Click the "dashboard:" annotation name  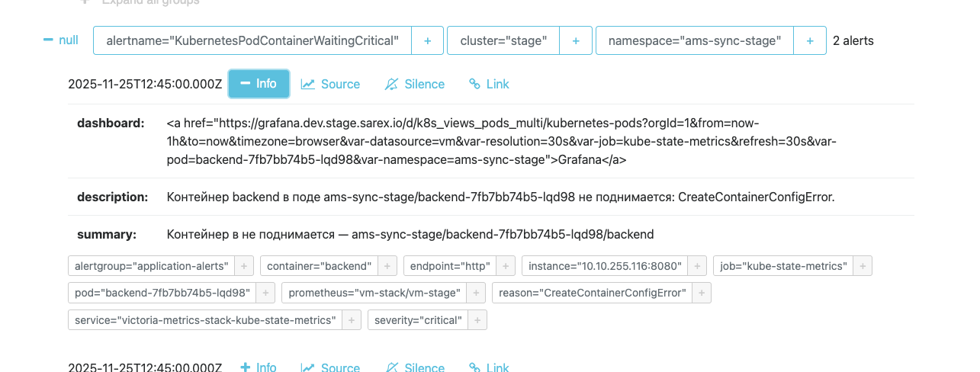pos(111,123)
